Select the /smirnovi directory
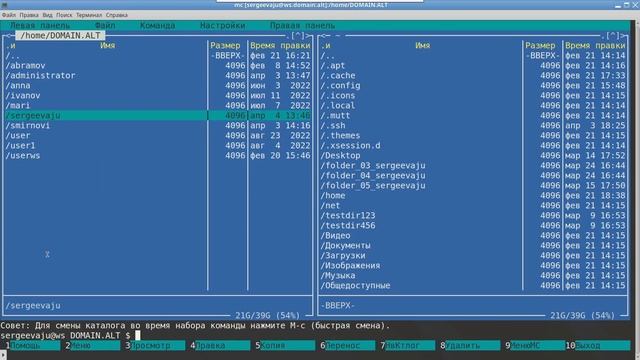This screenshot has width=640, height=360. (28, 125)
